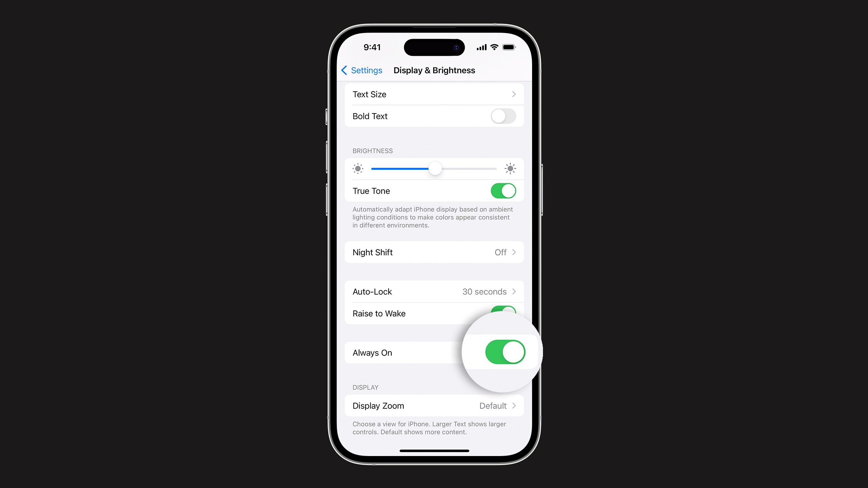Expand the Display Zoom options

pyautogui.click(x=434, y=405)
